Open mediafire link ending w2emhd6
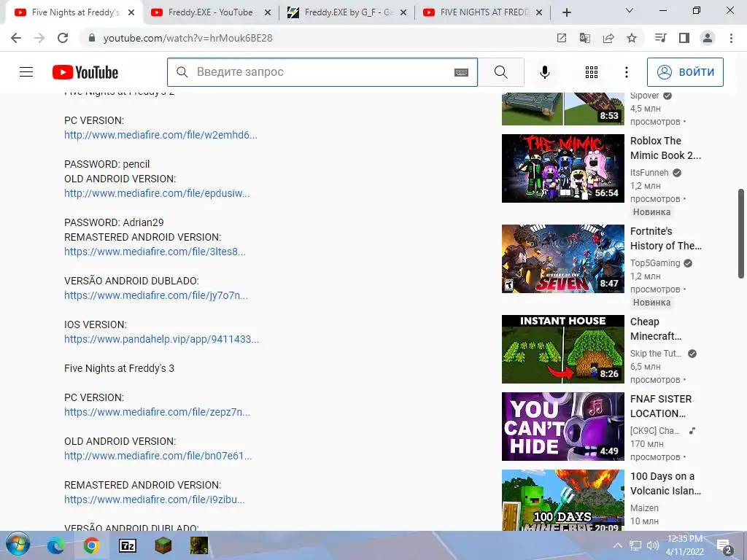The width and height of the screenshot is (747, 560). 160,135
